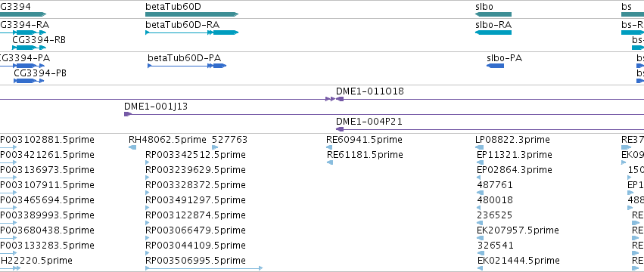Click the RP003506995.5prime EST label
Screen dimensions: 644x272
(x=195, y=261)
